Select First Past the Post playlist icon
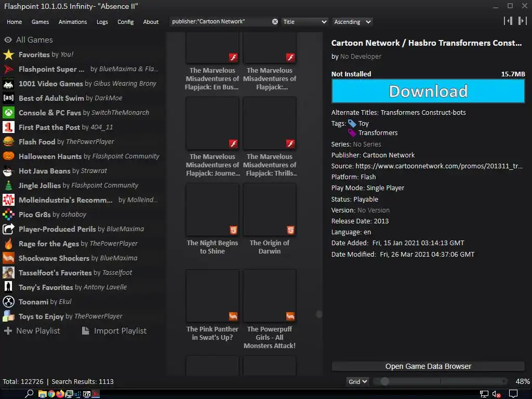532x399 pixels. pyautogui.click(x=8, y=127)
